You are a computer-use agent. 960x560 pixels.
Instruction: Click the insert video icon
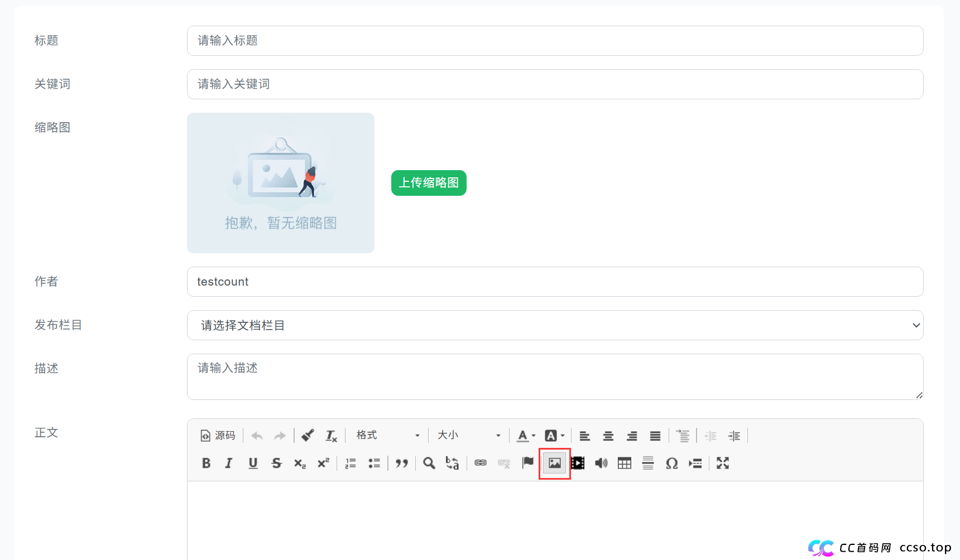(578, 463)
